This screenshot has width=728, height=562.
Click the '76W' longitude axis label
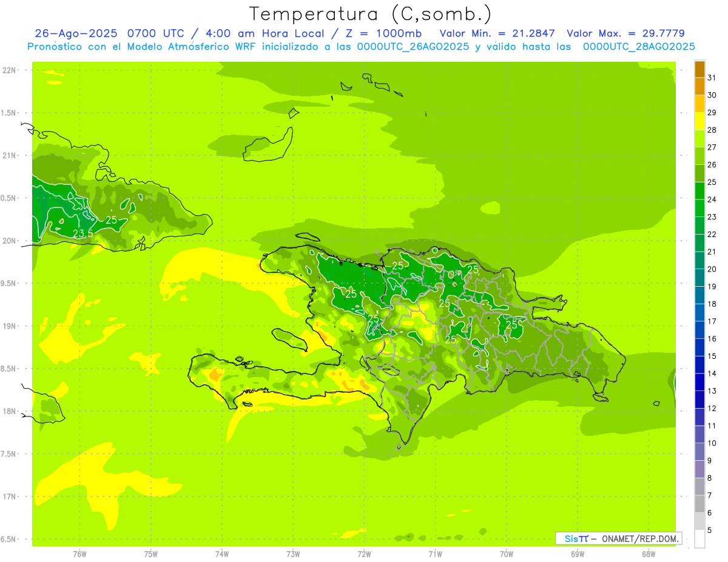[79, 554]
